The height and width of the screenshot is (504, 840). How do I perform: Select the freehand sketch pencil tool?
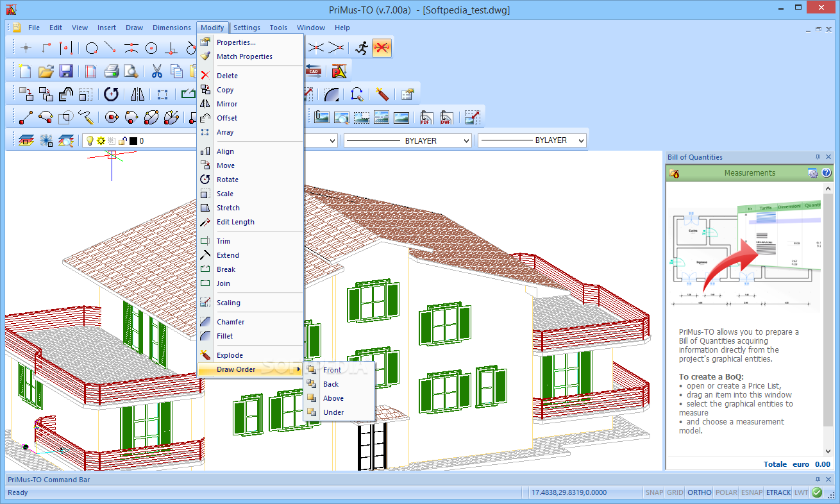point(86,117)
